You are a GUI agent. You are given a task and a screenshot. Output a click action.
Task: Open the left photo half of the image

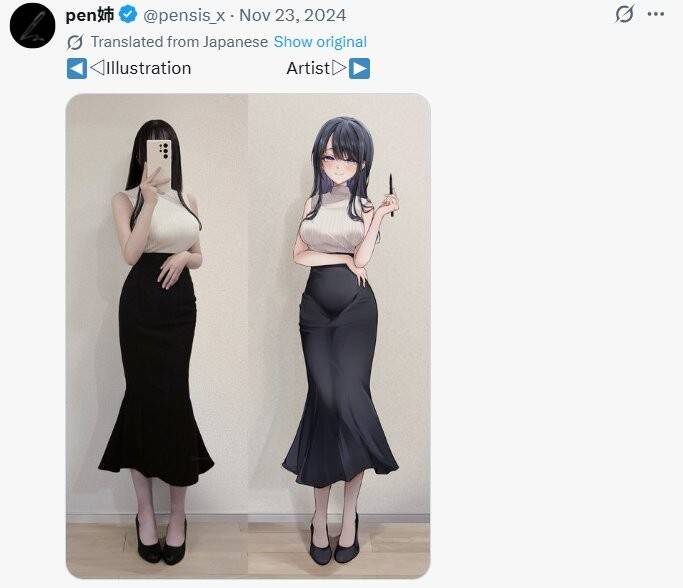(157, 336)
